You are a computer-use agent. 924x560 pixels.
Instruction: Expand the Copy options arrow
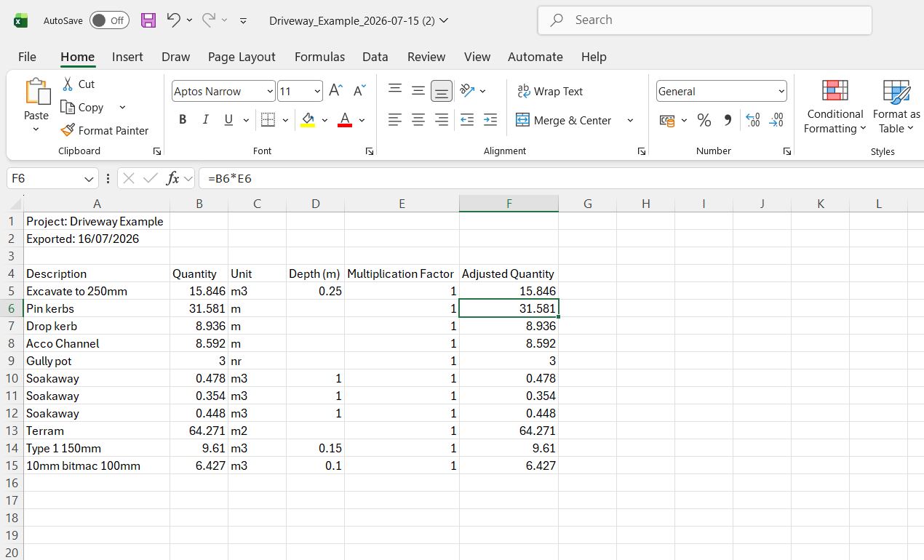pyautogui.click(x=122, y=108)
